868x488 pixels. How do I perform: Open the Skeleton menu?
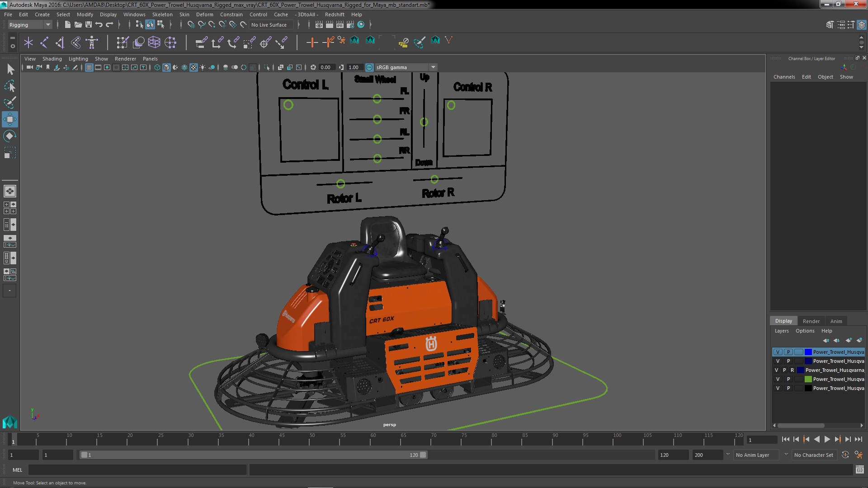tap(162, 14)
